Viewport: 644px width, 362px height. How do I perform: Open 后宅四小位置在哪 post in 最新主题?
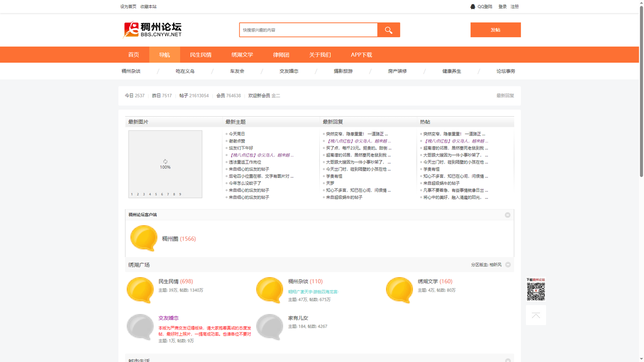(261, 176)
